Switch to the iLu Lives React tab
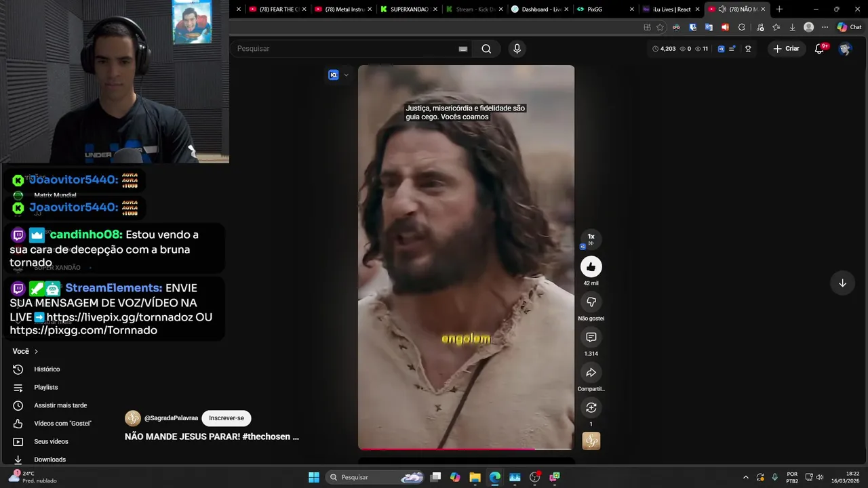 point(668,9)
